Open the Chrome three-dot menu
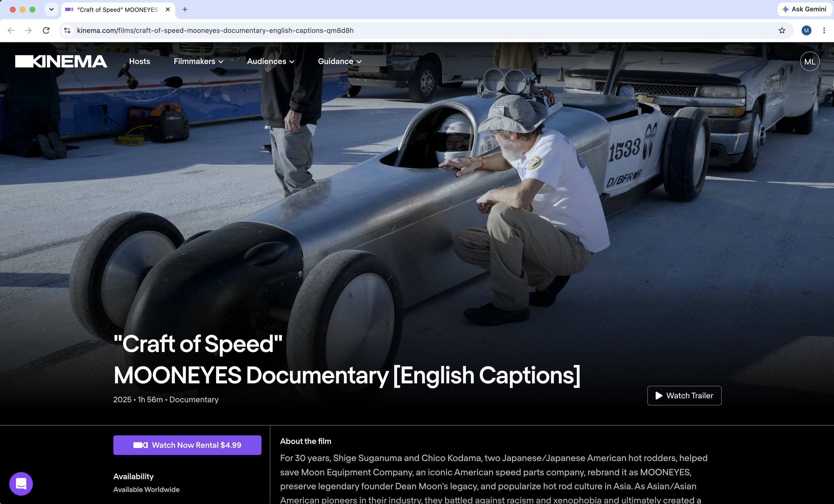 824,30
